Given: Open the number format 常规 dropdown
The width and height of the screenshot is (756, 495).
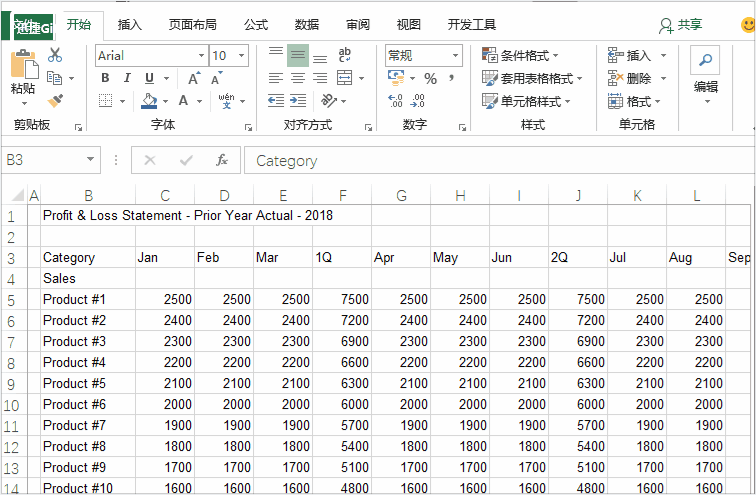Looking at the screenshot, I should point(455,55).
